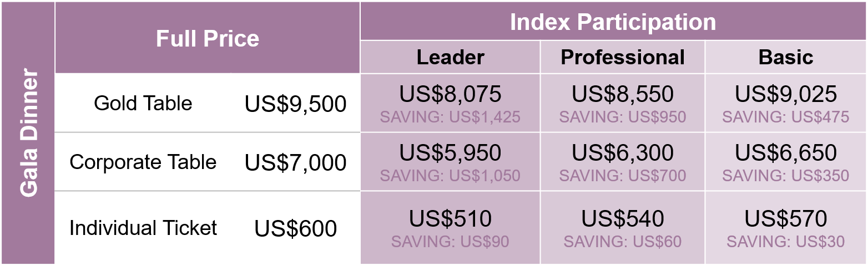Select the Leader column header
The width and height of the screenshot is (868, 266).
point(450,57)
